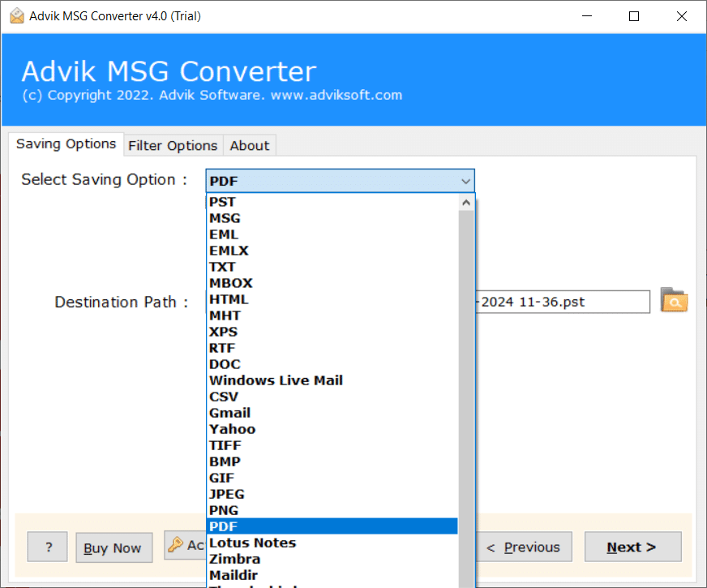
Task: Pick JPEG from the list
Action: tap(332, 494)
